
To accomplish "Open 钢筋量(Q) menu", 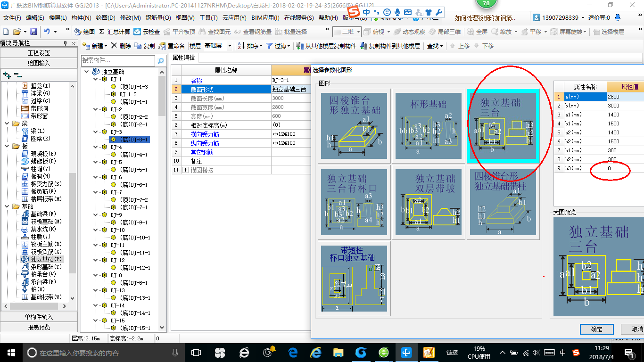I will [x=158, y=18].
